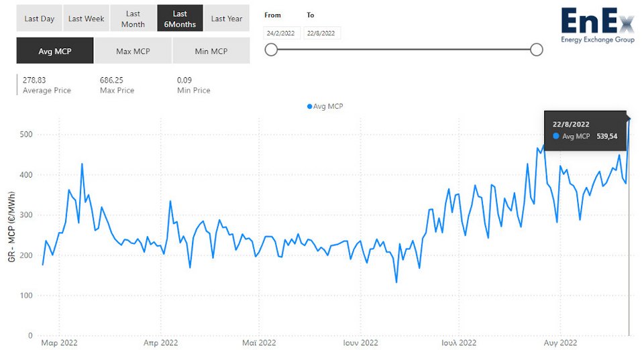Image resolution: width=644 pixels, height=350 pixels.
Task: Click the Μαϊ 2022 axis label
Action: point(259,342)
